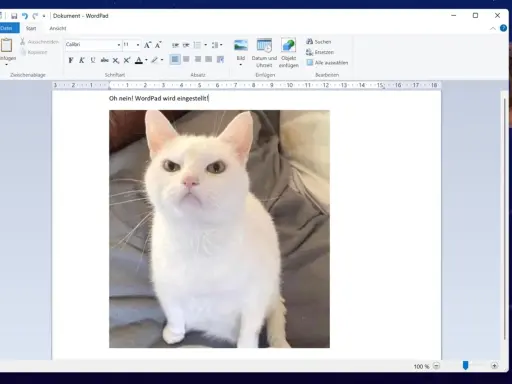Collapse the ribbon with the chevron

tap(493, 28)
